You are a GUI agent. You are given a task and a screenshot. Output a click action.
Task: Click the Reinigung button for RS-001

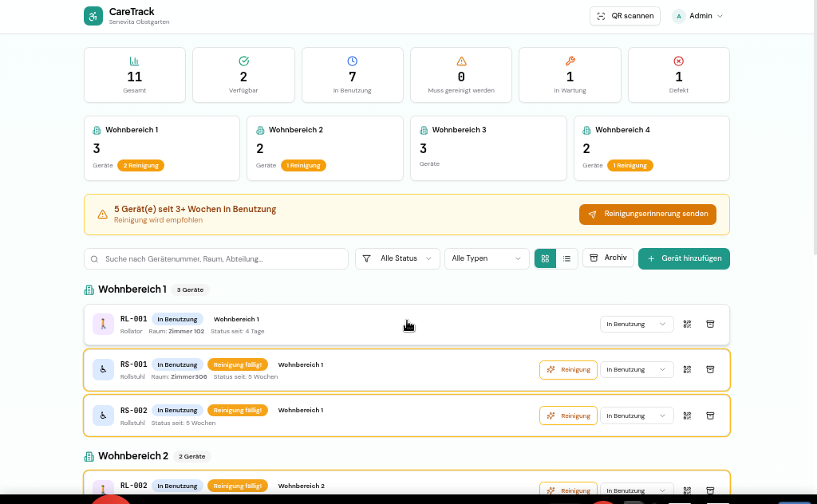(x=568, y=370)
